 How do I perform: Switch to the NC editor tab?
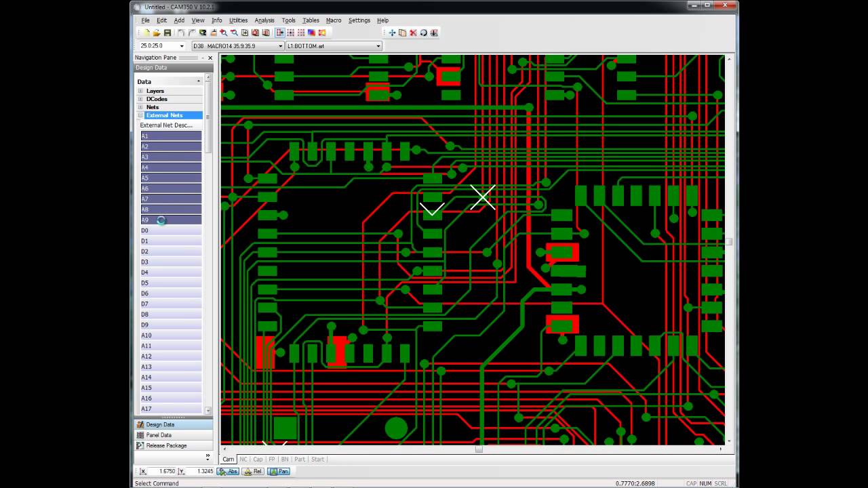pos(243,459)
